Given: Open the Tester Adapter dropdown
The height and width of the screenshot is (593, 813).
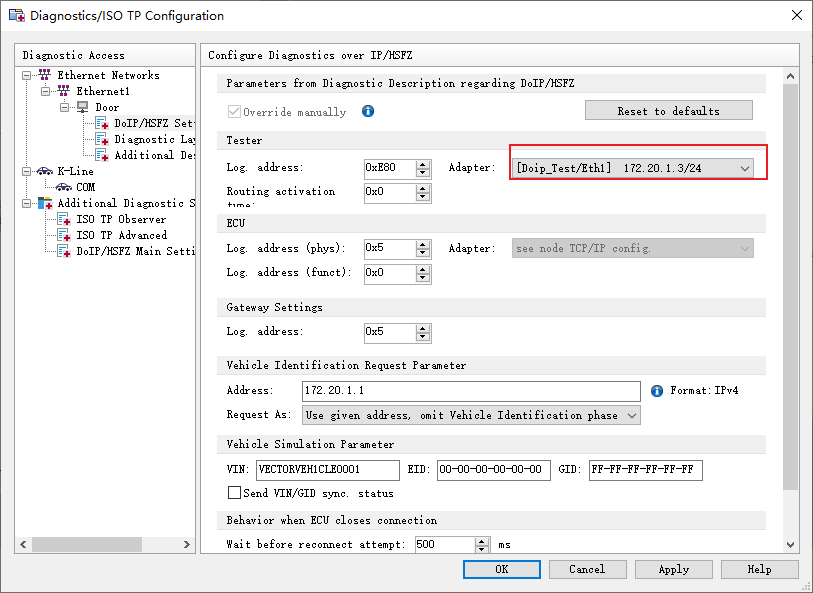Looking at the screenshot, I should click(x=633, y=168).
